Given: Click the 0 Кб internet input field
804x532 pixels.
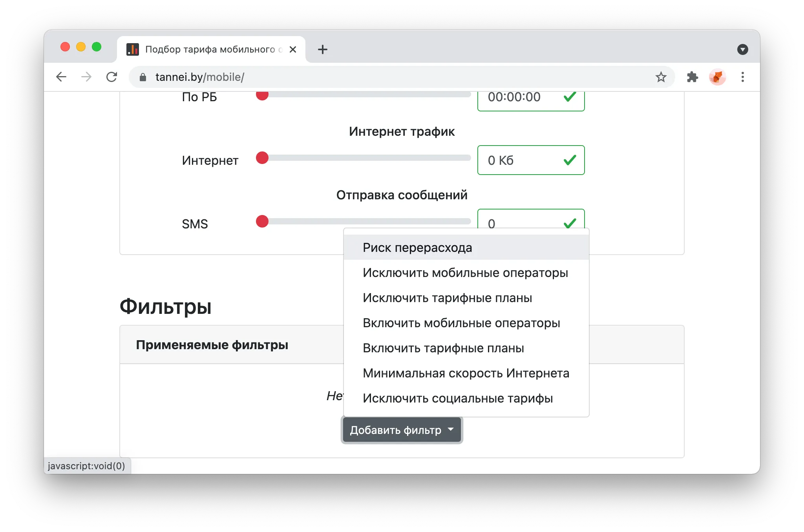Looking at the screenshot, I should click(531, 160).
